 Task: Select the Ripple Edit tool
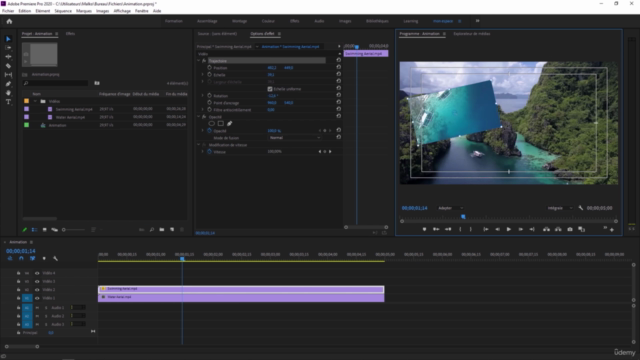(x=8, y=57)
